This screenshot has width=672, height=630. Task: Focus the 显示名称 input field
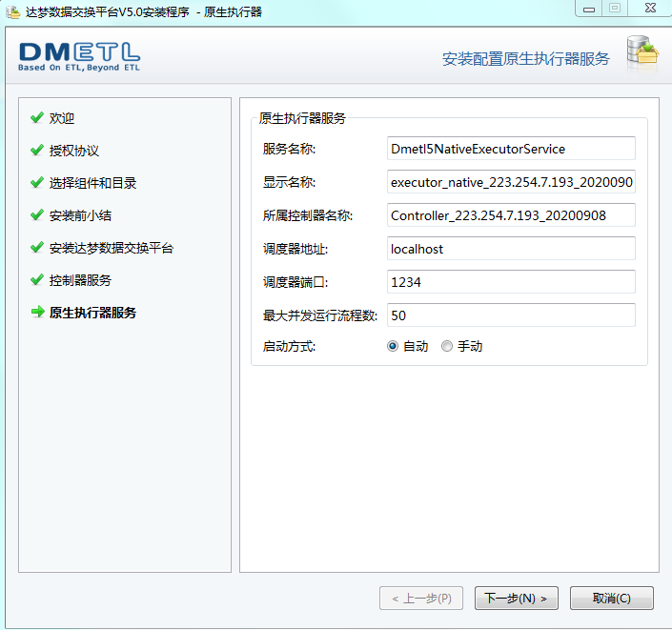point(511,182)
